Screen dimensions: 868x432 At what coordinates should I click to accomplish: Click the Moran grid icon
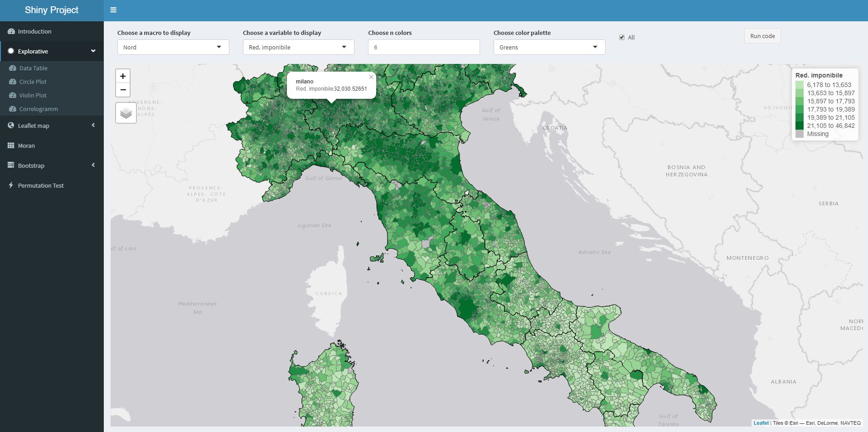click(11, 146)
